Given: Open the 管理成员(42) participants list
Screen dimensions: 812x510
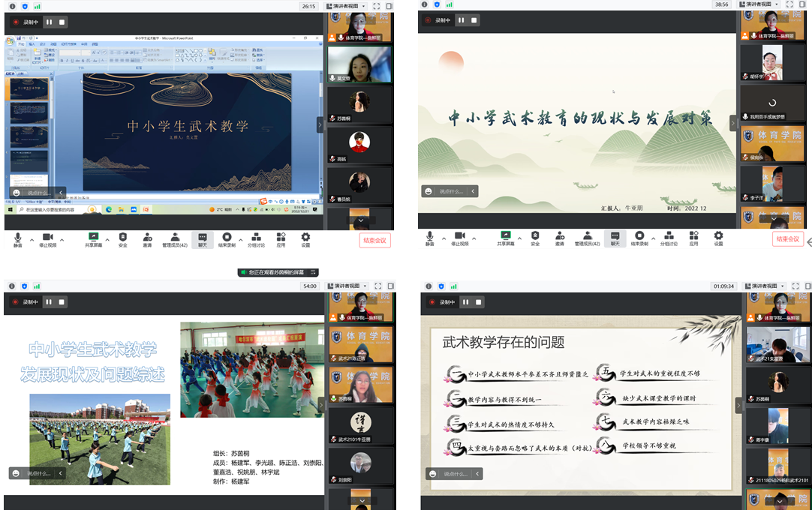Looking at the screenshot, I should point(174,236).
